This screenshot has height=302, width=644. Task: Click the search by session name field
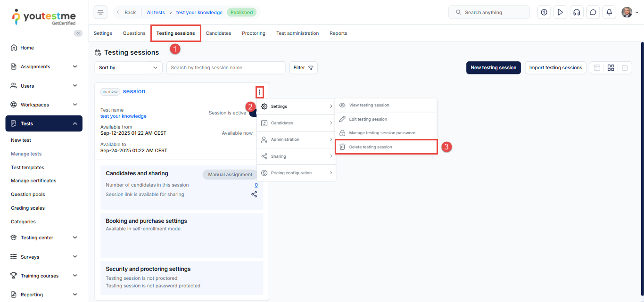click(225, 68)
